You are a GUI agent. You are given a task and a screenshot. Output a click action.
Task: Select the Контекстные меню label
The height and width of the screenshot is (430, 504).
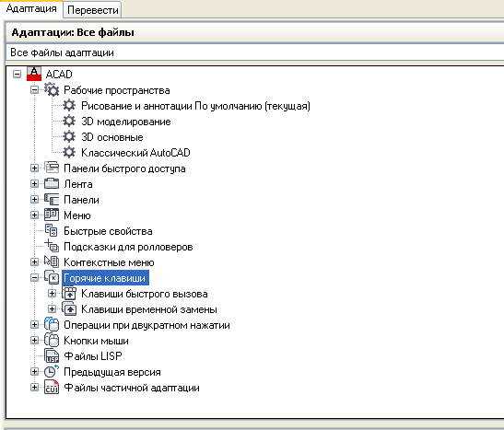109,262
